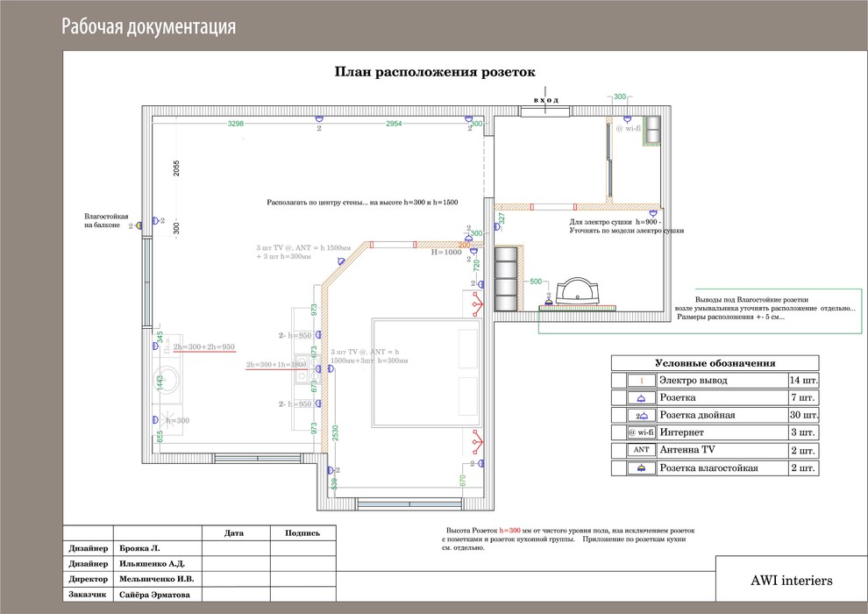Image resolution: width=868 pixels, height=614 pixels.
Task: Click the gray @ wi-fi label near entrance
Action: [628, 128]
